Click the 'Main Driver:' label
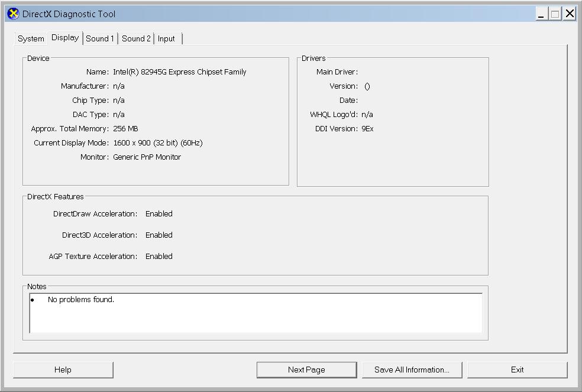The width and height of the screenshot is (582, 392). (x=337, y=72)
